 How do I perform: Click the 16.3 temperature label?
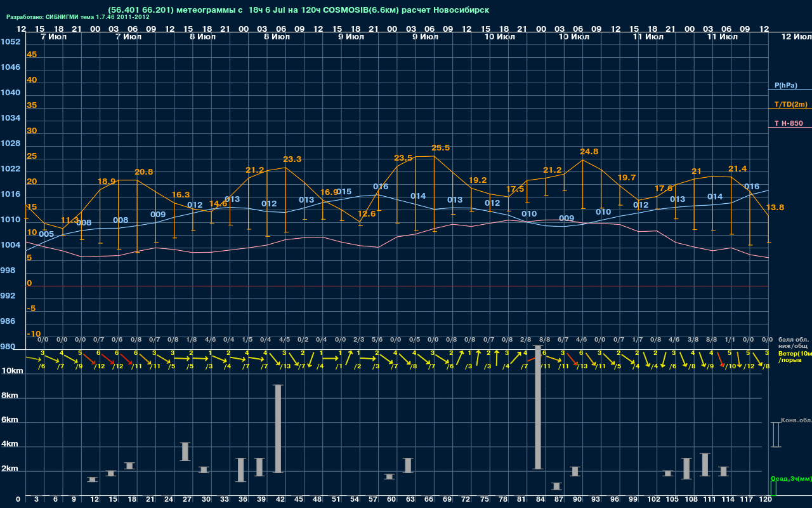point(181,195)
